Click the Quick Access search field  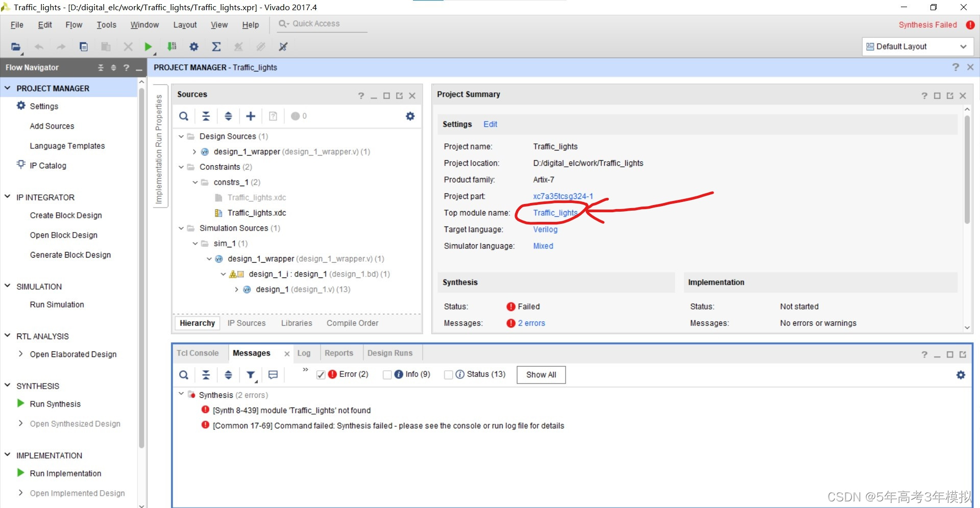[322, 24]
